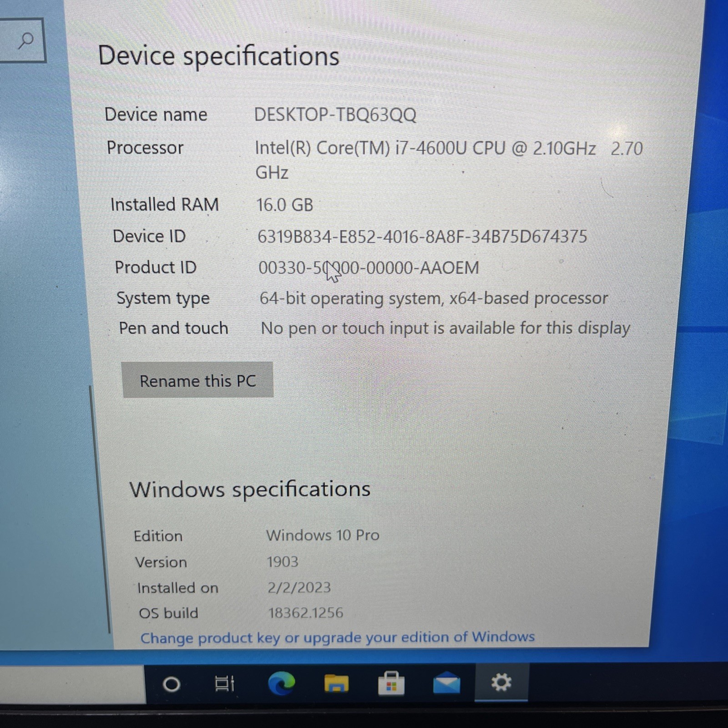Click the Device name label

(156, 115)
